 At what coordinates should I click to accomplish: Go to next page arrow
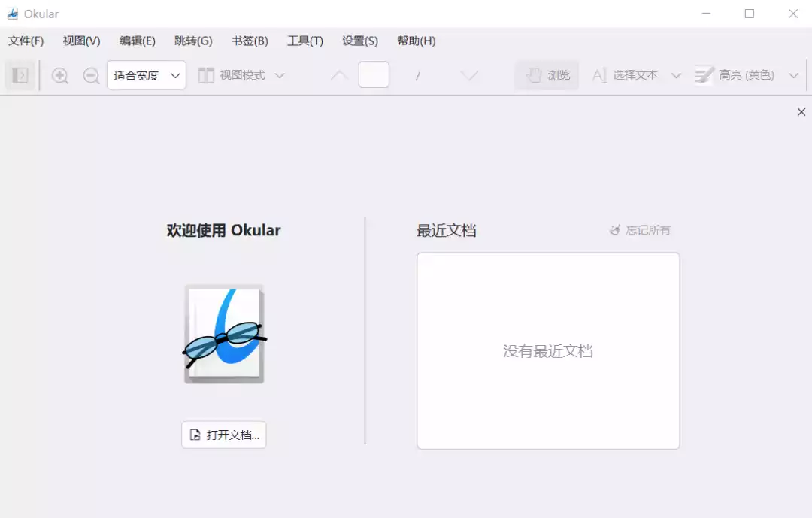click(469, 76)
